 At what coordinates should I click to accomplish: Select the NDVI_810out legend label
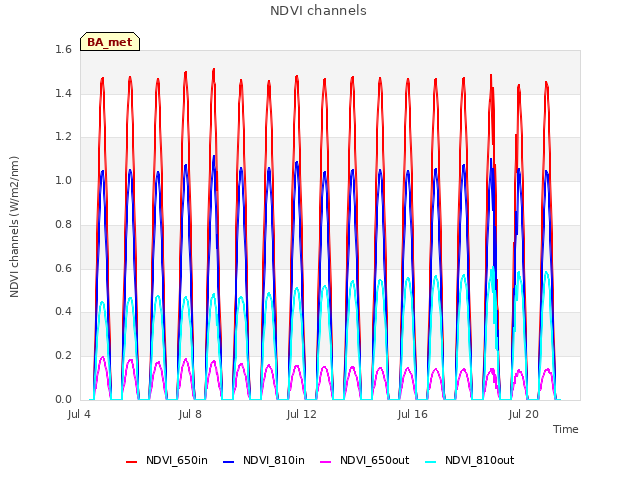click(480, 460)
